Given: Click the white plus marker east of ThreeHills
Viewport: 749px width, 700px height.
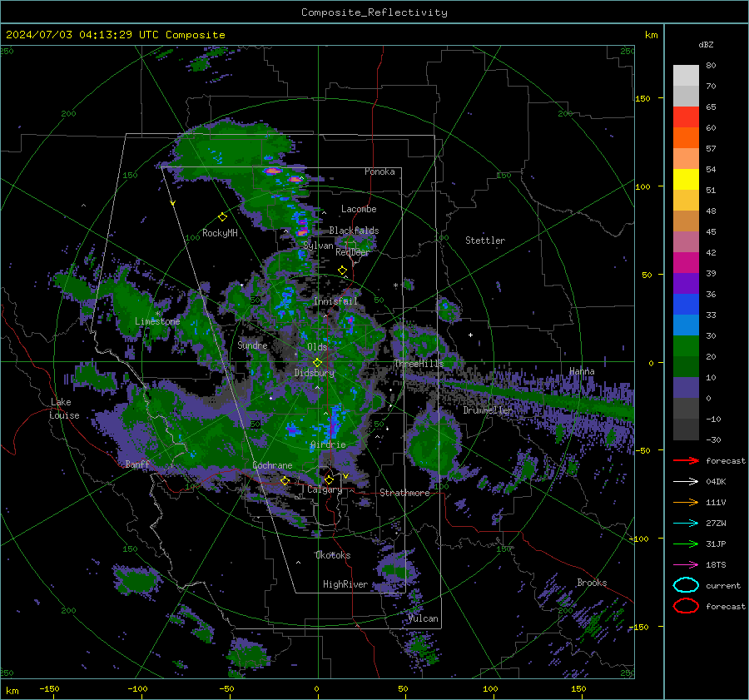Looking at the screenshot, I should pos(470,335).
